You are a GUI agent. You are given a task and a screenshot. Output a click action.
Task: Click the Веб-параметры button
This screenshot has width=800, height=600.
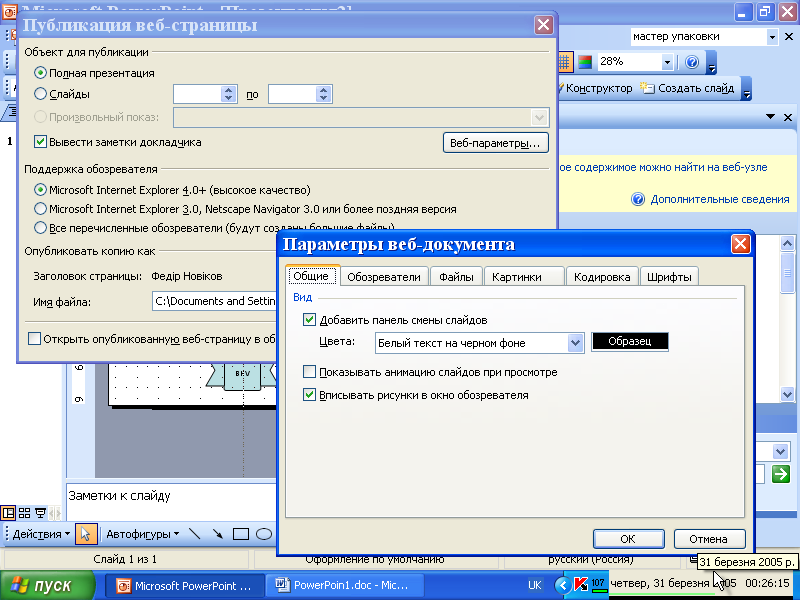point(495,143)
